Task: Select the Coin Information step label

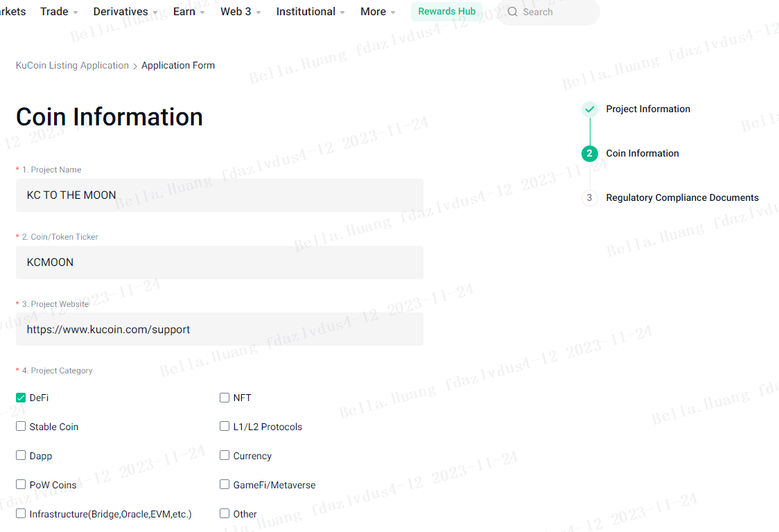Action: [x=642, y=154]
